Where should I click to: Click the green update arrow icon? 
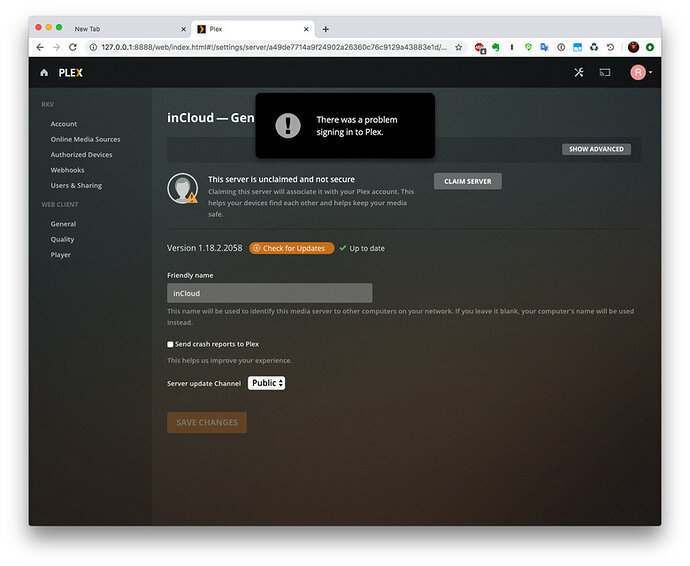(x=650, y=47)
